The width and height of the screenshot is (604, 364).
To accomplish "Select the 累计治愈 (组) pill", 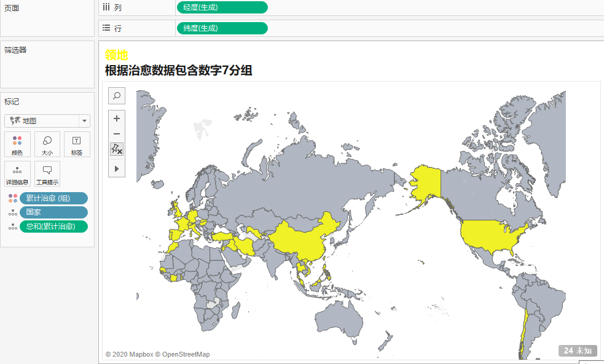I will [53, 198].
